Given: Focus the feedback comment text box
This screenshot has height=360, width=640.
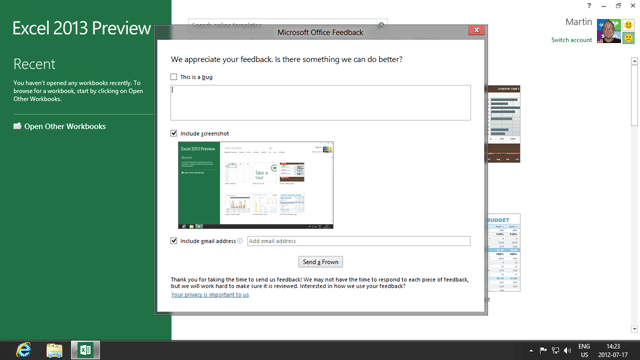Looking at the screenshot, I should pyautogui.click(x=320, y=103).
